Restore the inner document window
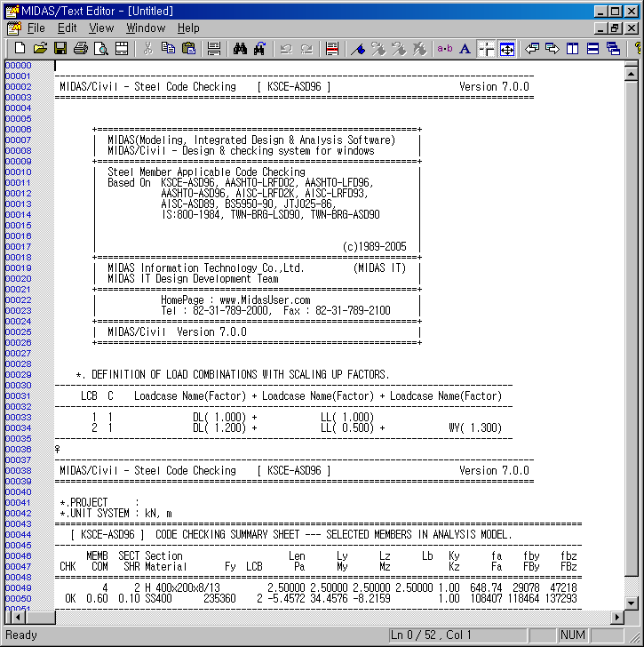This screenshot has width=644, height=647. [x=616, y=28]
